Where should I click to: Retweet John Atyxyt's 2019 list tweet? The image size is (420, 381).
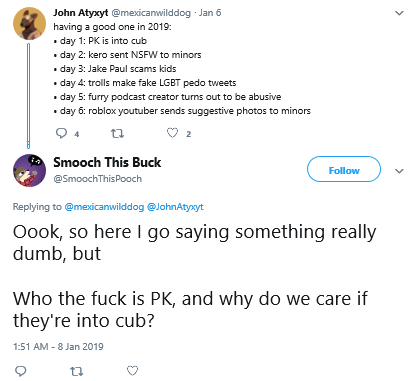[117, 134]
